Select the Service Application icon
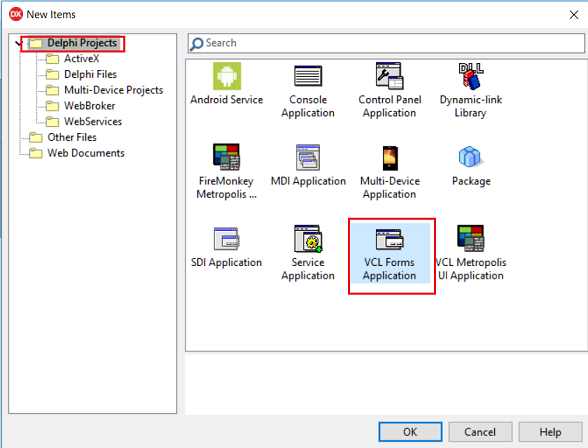 click(308, 238)
